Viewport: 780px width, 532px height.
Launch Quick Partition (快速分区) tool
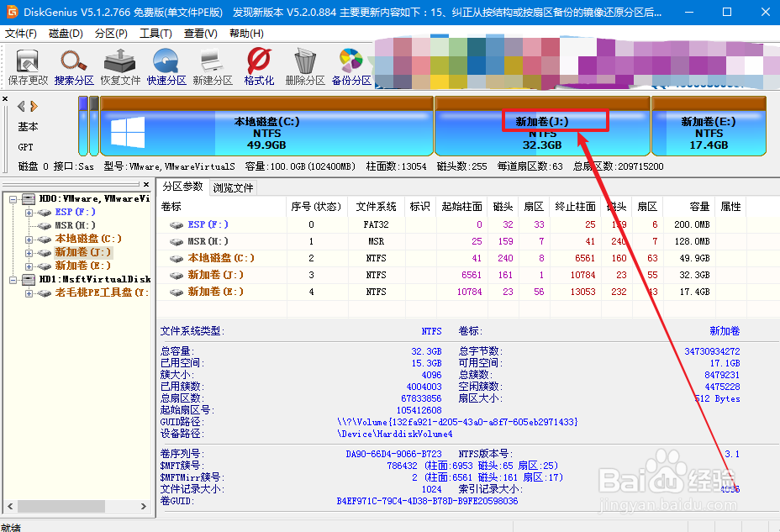(166, 67)
